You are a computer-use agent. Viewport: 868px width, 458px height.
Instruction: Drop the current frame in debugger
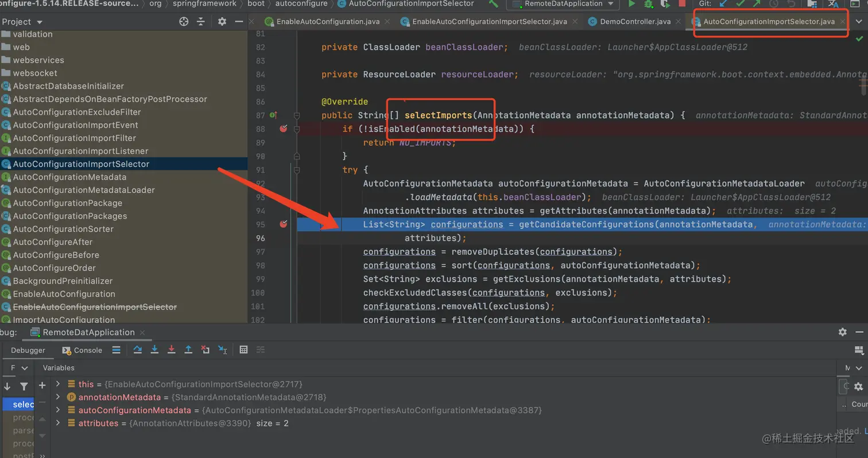205,350
